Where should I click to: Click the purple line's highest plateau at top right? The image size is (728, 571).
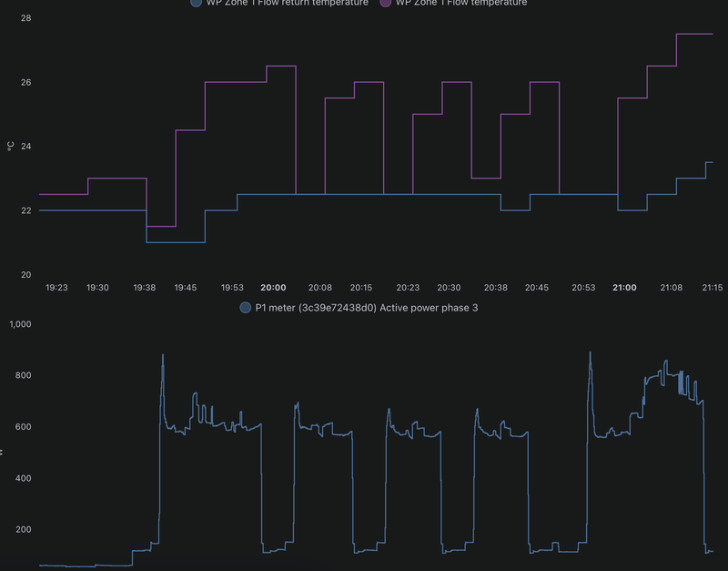click(x=694, y=34)
